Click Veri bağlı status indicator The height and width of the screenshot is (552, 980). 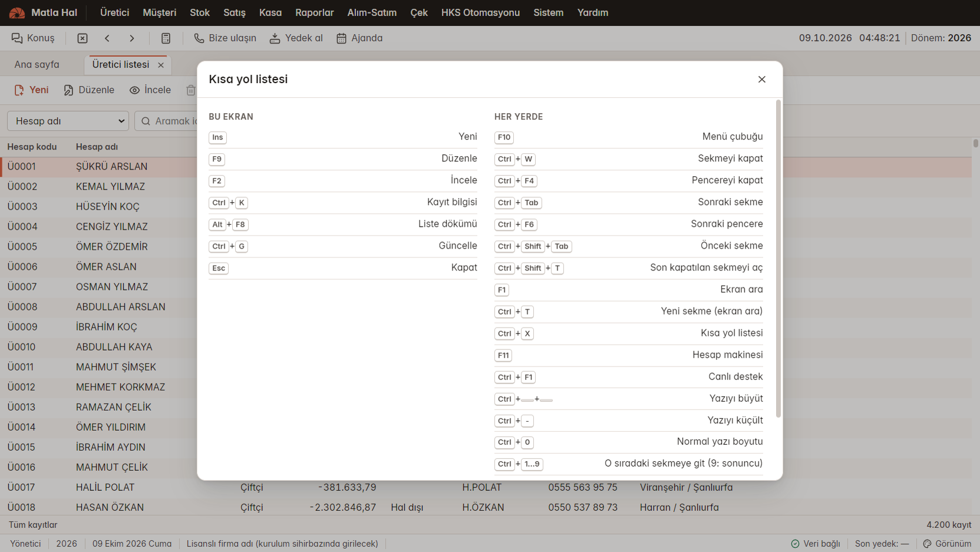click(x=816, y=544)
